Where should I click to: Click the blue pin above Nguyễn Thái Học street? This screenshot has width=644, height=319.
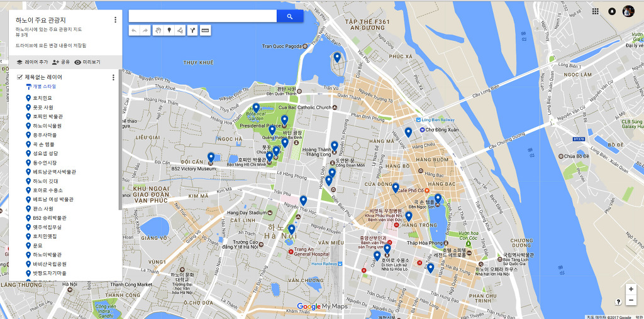click(x=303, y=200)
